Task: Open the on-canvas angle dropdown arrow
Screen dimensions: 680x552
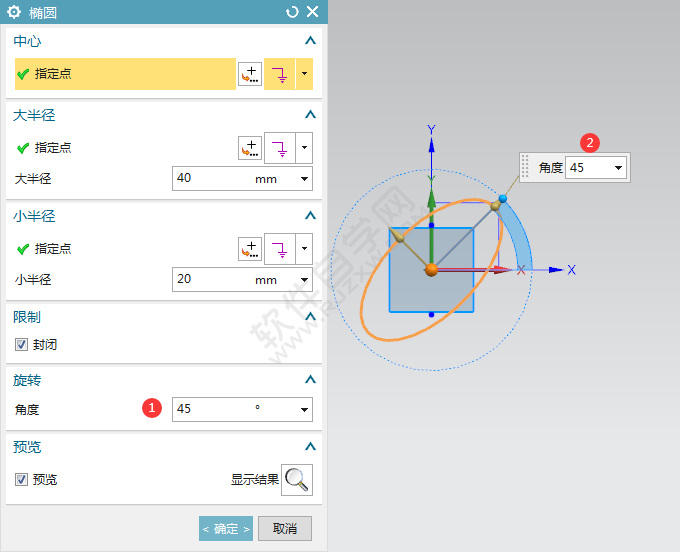Action: click(618, 168)
